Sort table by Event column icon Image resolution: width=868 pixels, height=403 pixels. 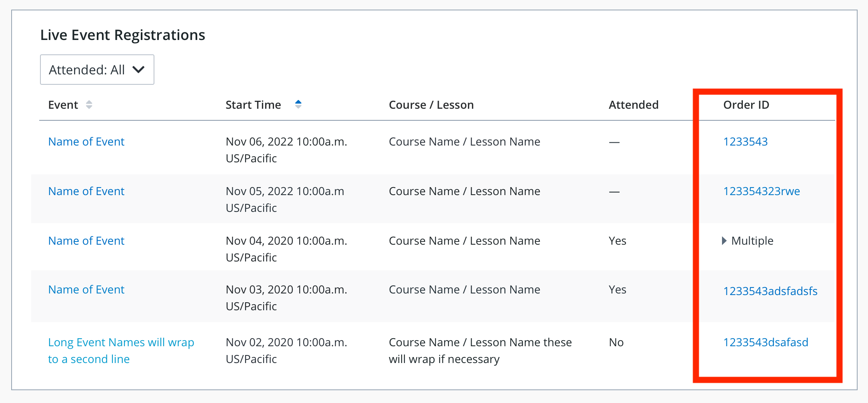click(89, 105)
